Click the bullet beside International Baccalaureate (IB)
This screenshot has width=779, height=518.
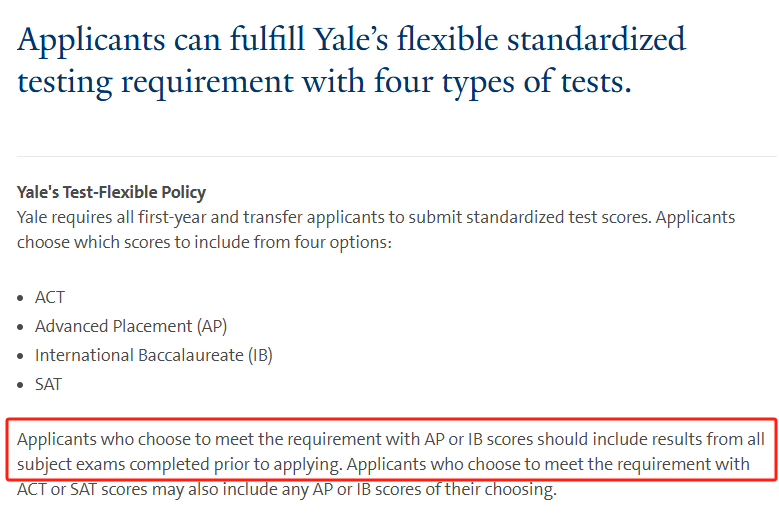coord(22,356)
